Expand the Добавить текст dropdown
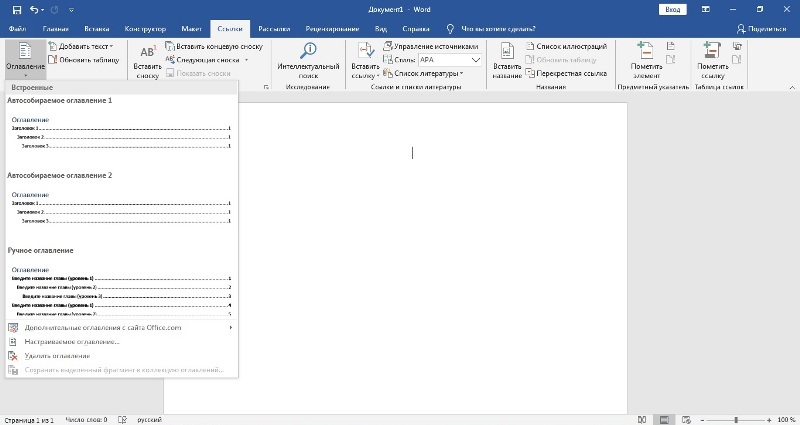This screenshot has height=425, width=800. coord(111,46)
